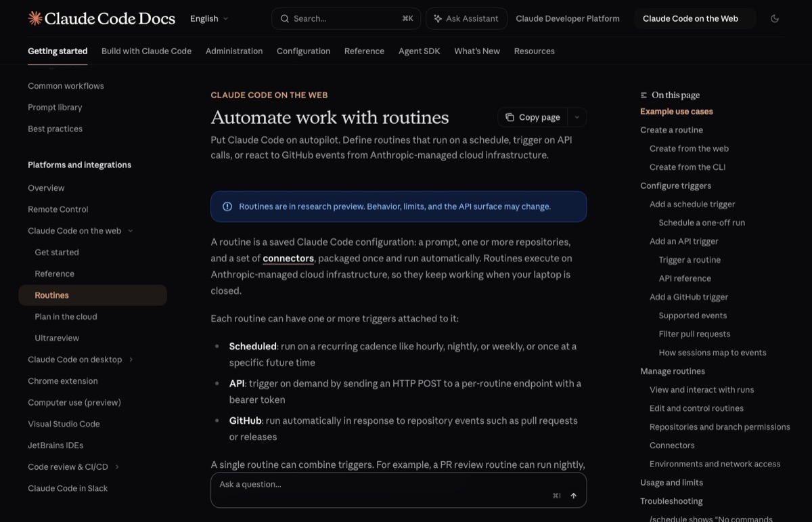The width and height of the screenshot is (812, 522).
Task: Click the Claude Code Docs starburst logo
Action: [35, 18]
